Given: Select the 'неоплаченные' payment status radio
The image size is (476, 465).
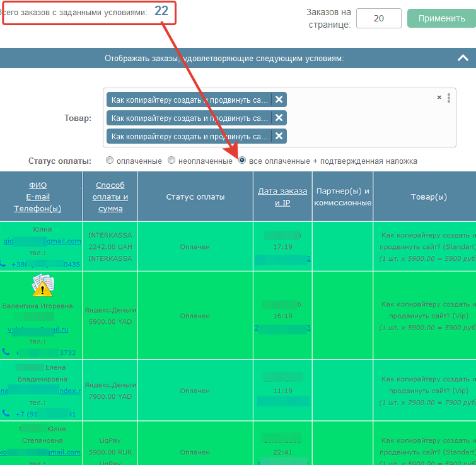Looking at the screenshot, I should [171, 161].
